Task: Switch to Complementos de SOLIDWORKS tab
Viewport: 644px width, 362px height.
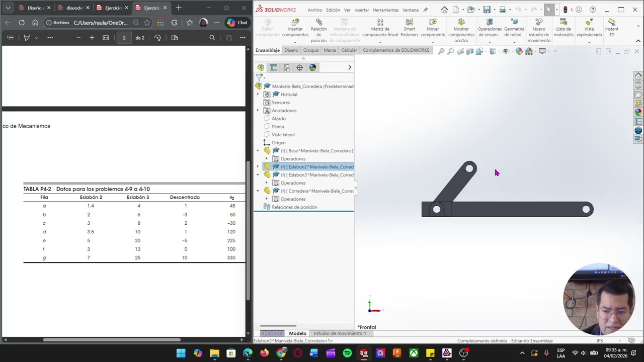Action: (x=396, y=50)
